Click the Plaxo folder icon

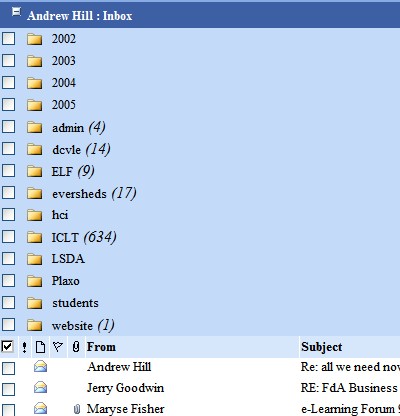[x=34, y=281]
